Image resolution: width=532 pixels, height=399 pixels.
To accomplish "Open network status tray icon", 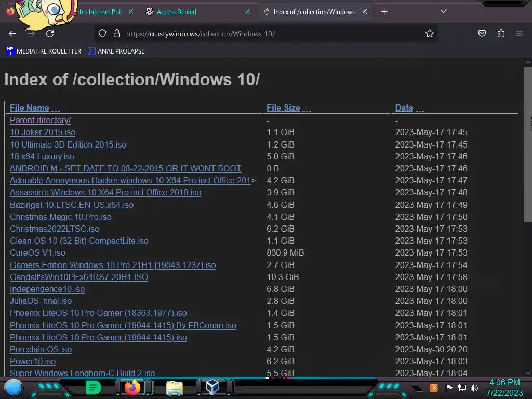I will click(462, 388).
